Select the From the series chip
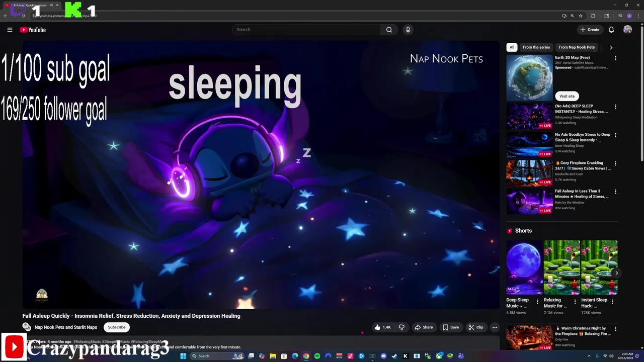644x362 pixels. [536, 47]
